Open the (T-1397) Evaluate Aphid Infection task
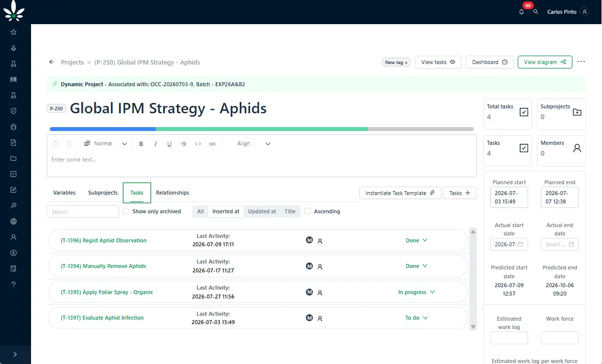Image resolution: width=602 pixels, height=364 pixels. pos(102,318)
